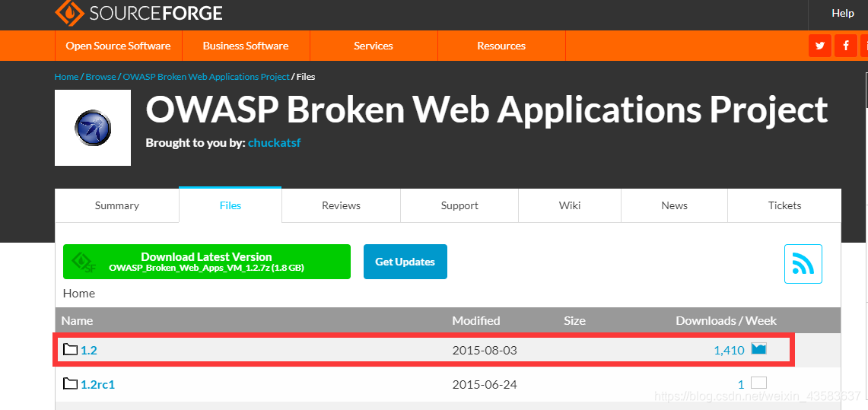Sort by Downloads / Week column header
The height and width of the screenshot is (410, 868).
click(x=727, y=320)
